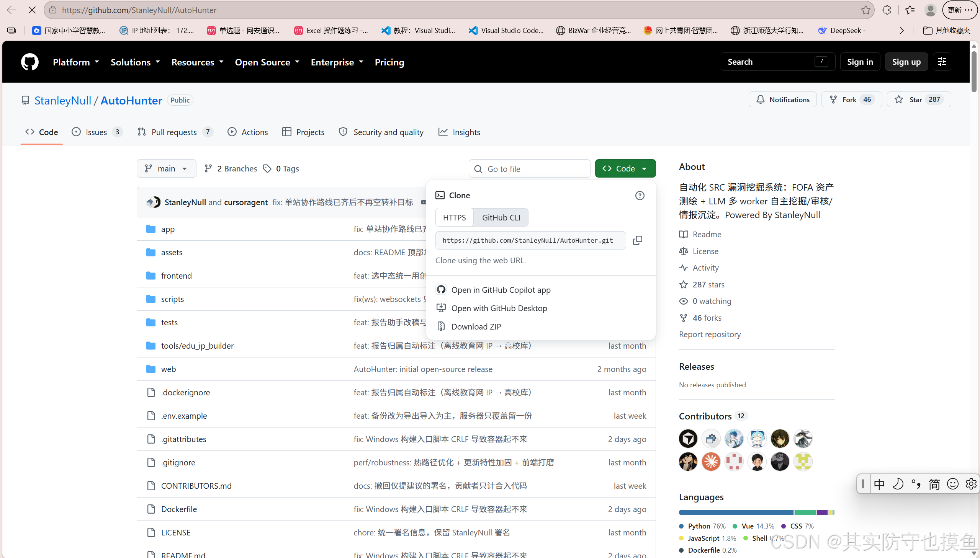The height and width of the screenshot is (558, 980).
Task: Copy the clone URL to clipboard
Action: click(637, 240)
